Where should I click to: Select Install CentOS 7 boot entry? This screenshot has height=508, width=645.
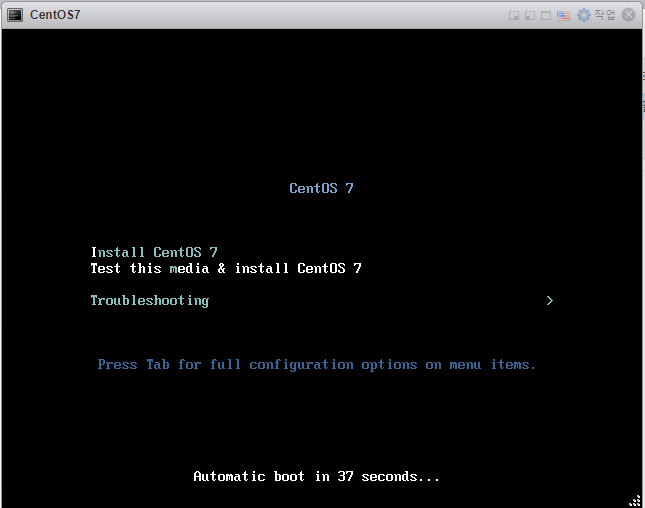click(x=154, y=252)
